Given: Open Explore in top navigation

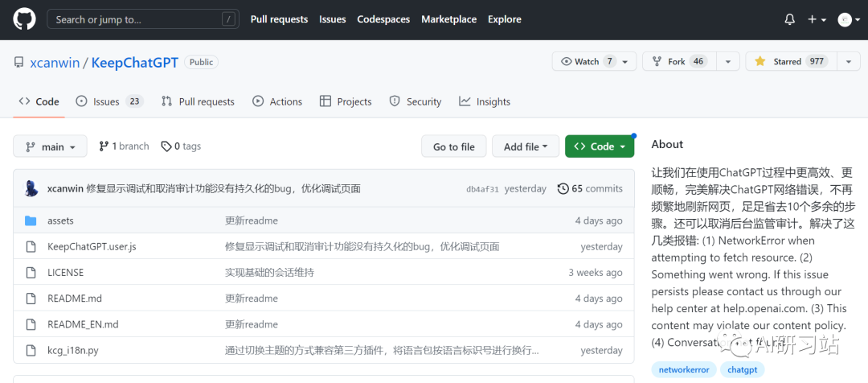Looking at the screenshot, I should point(504,19).
